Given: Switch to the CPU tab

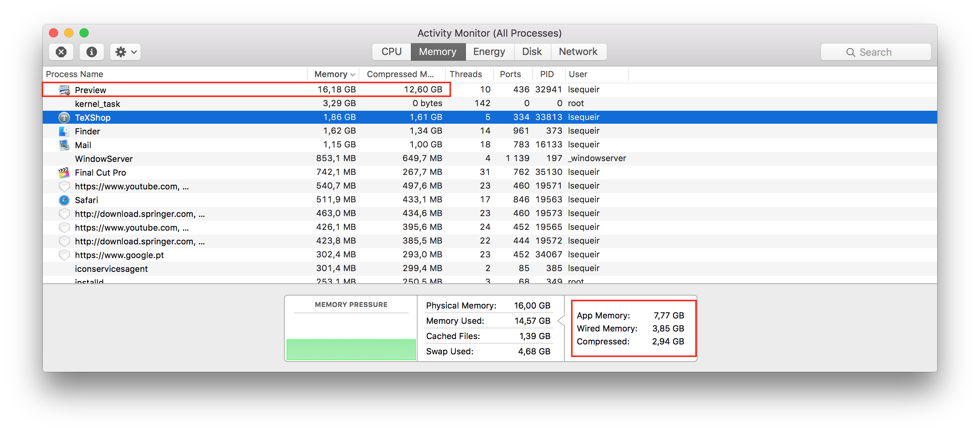Looking at the screenshot, I should 391,52.
